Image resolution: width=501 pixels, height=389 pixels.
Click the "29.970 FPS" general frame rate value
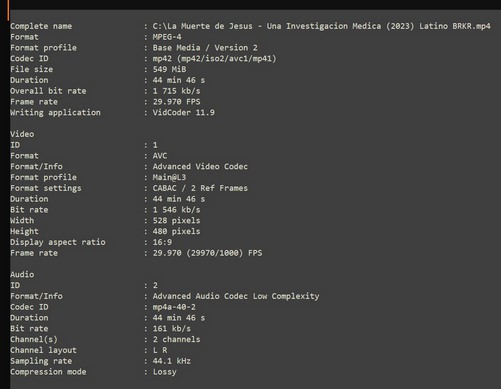point(176,102)
